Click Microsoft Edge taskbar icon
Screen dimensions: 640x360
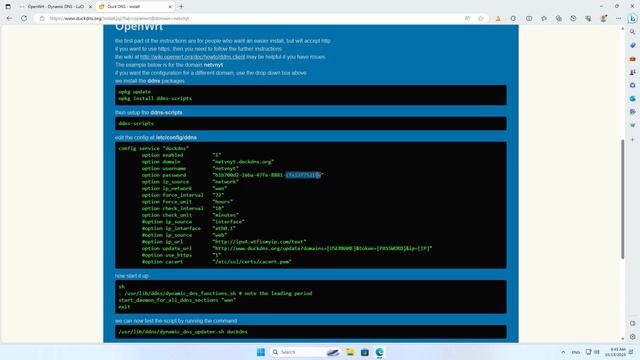[380, 352]
